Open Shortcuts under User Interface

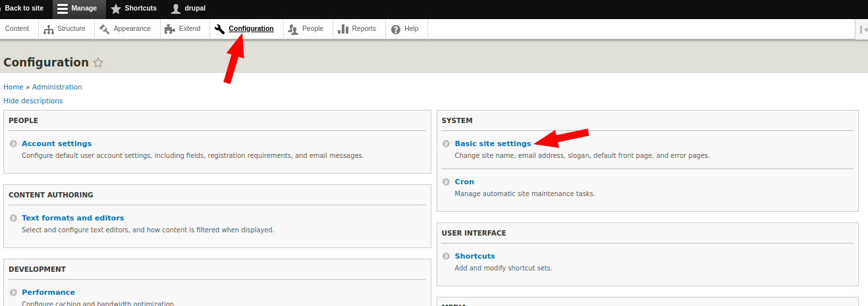(475, 256)
